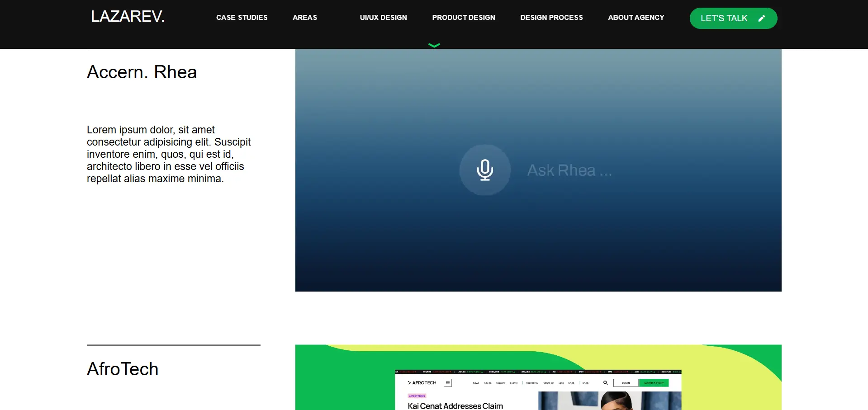Click the pencil icon inside the LET'S TALK button
Image resolution: width=868 pixels, height=410 pixels.
pyautogui.click(x=762, y=18)
